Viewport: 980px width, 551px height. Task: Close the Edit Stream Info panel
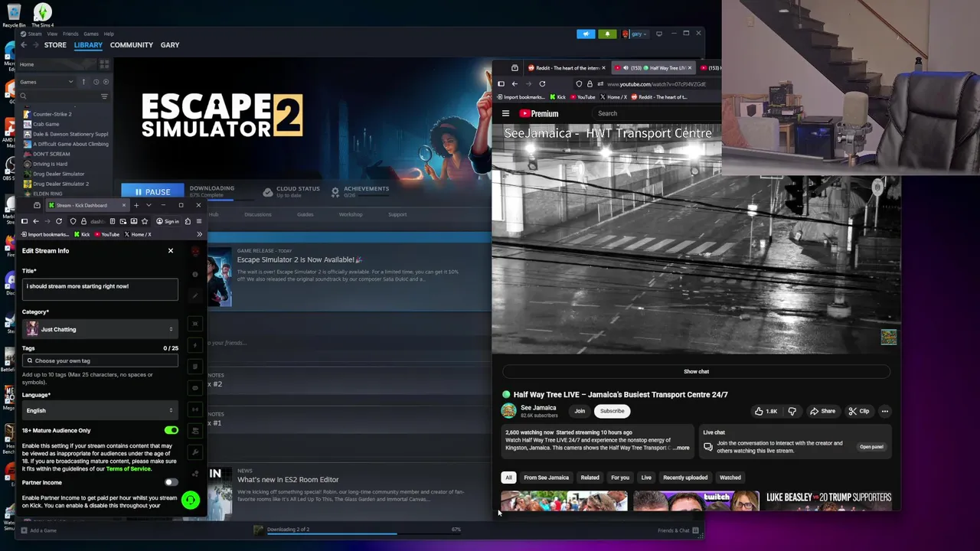click(171, 251)
